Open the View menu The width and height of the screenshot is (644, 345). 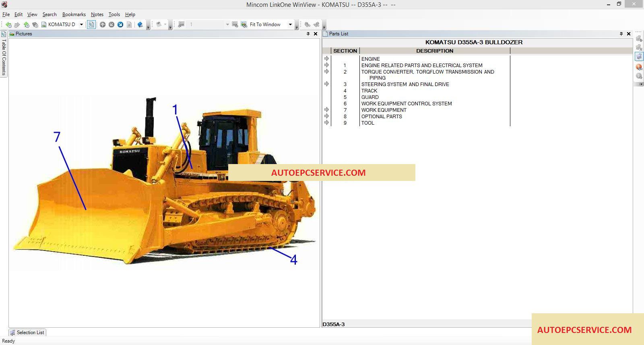(x=32, y=14)
